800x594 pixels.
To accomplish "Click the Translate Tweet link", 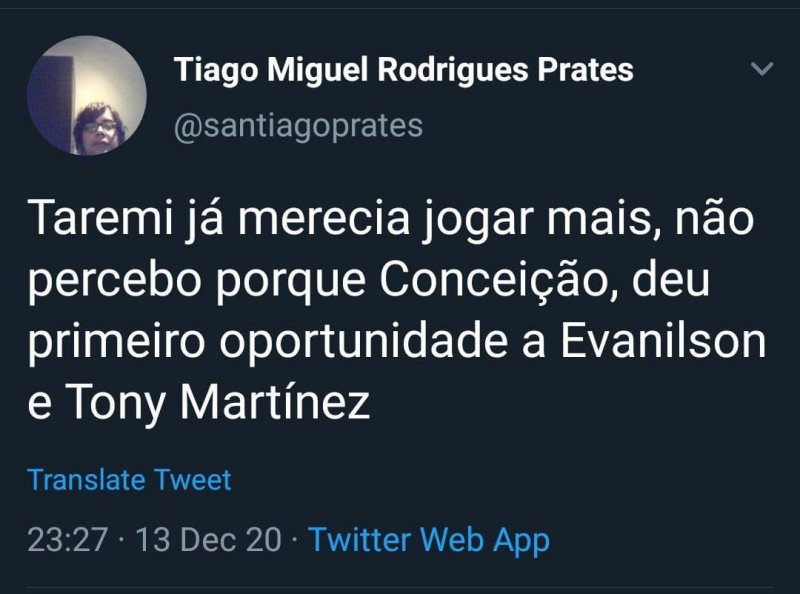I will pos(129,480).
